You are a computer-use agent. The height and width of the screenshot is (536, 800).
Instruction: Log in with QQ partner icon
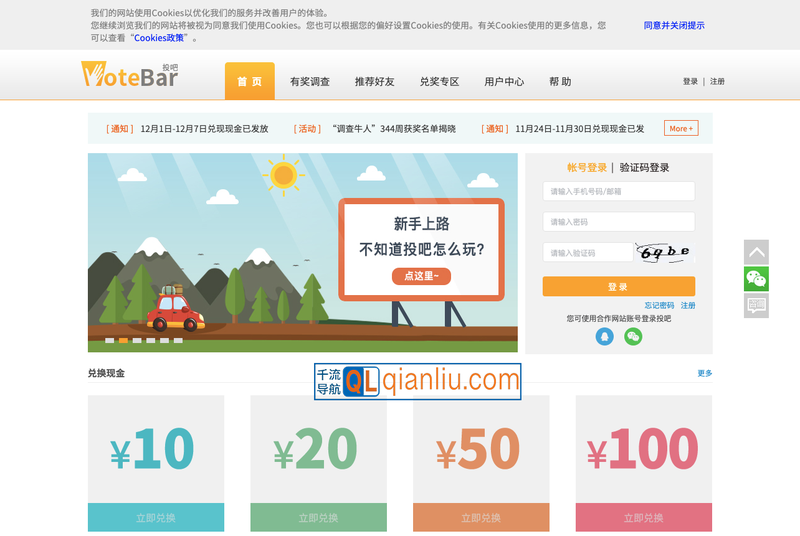pos(605,337)
